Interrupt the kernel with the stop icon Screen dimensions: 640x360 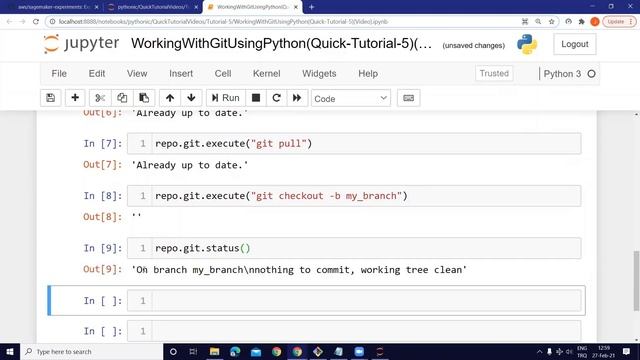coord(256,98)
